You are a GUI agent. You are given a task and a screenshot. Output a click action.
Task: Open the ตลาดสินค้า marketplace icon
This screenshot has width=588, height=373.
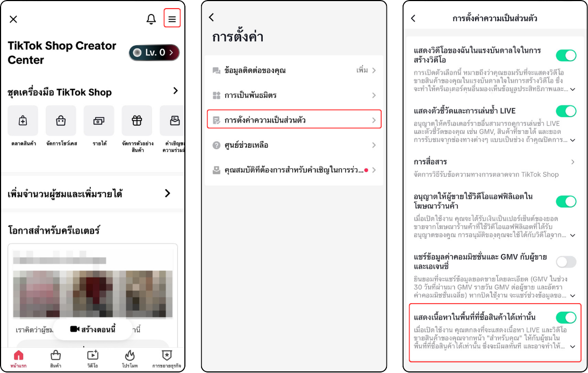(23, 121)
